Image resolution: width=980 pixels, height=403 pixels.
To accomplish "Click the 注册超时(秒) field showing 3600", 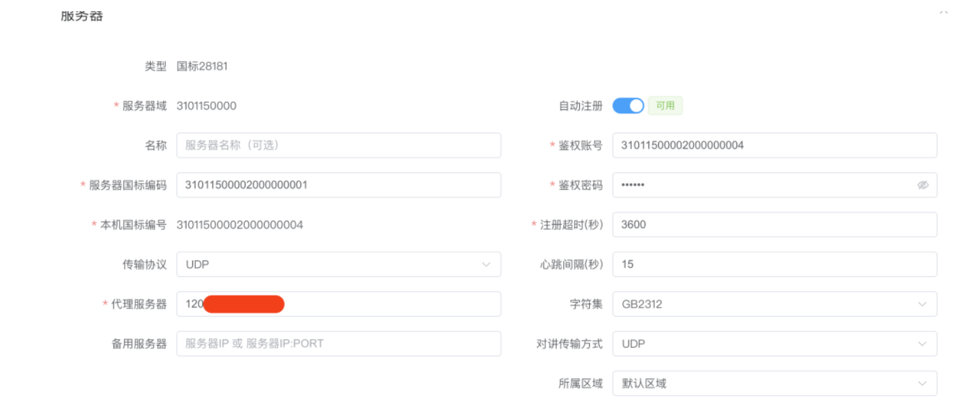I will click(x=774, y=225).
